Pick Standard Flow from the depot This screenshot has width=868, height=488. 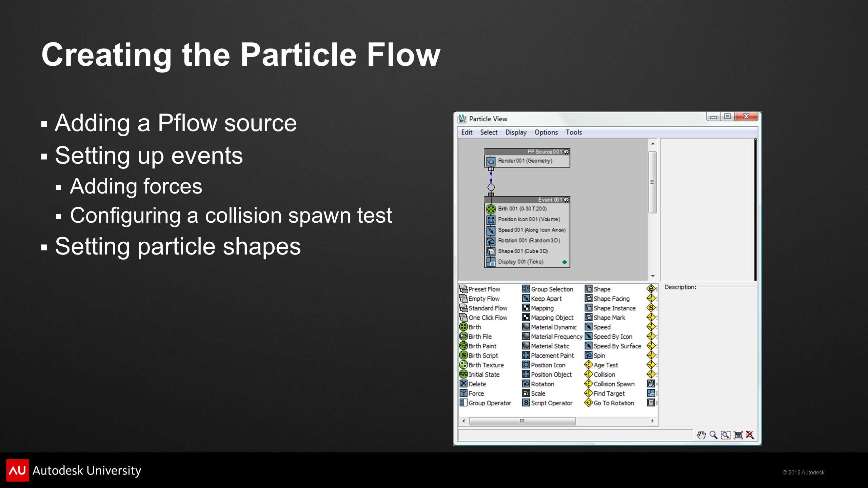pyautogui.click(x=484, y=308)
